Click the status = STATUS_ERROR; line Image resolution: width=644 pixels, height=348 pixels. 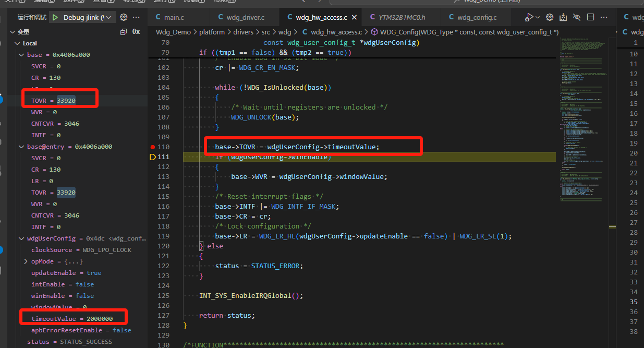pyautogui.click(x=259, y=266)
